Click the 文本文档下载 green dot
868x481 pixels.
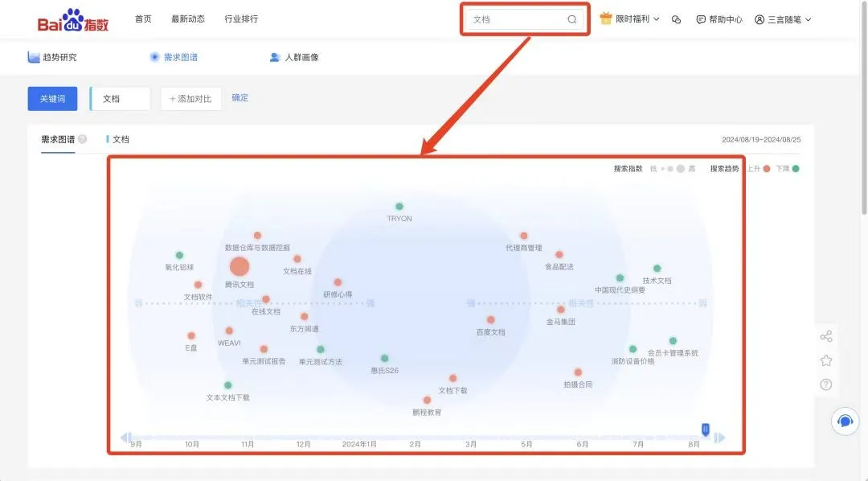[228, 385]
